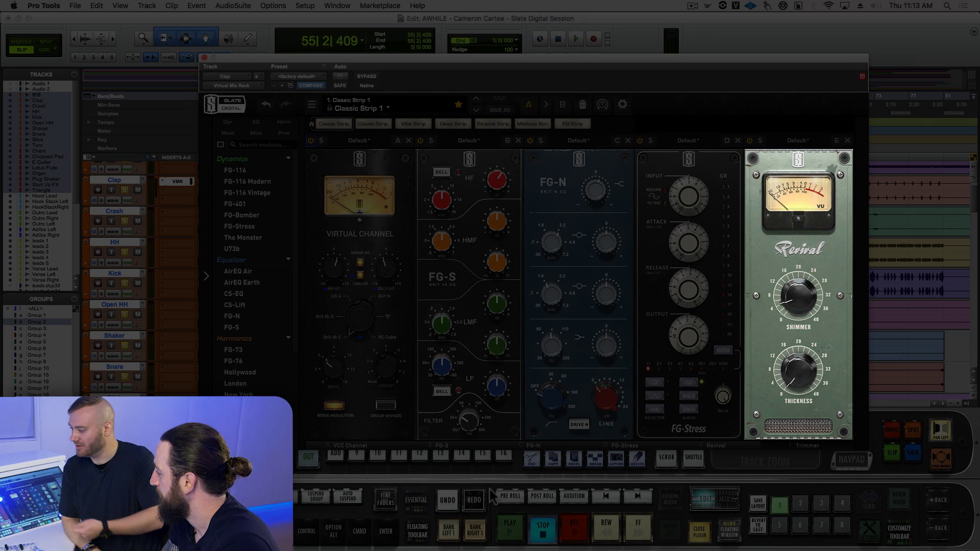Open the Marketplace menu

click(380, 6)
